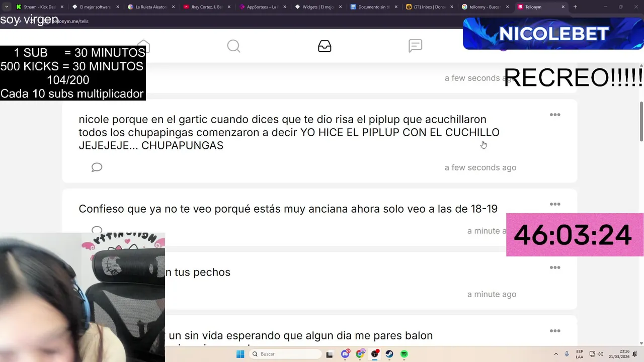The width and height of the screenshot is (644, 362).
Task: Open three-dot menu for 'tus pechos' tell
Action: pyautogui.click(x=555, y=267)
